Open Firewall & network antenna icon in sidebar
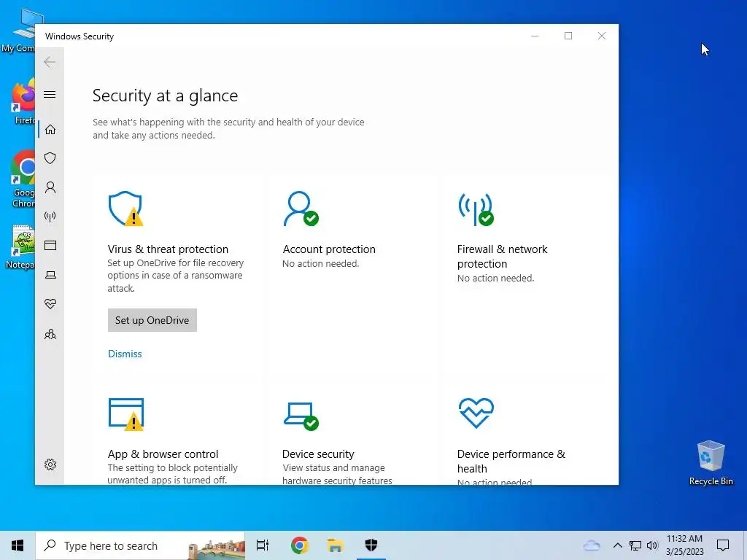Viewport: 747px width, 560px height. 50,217
